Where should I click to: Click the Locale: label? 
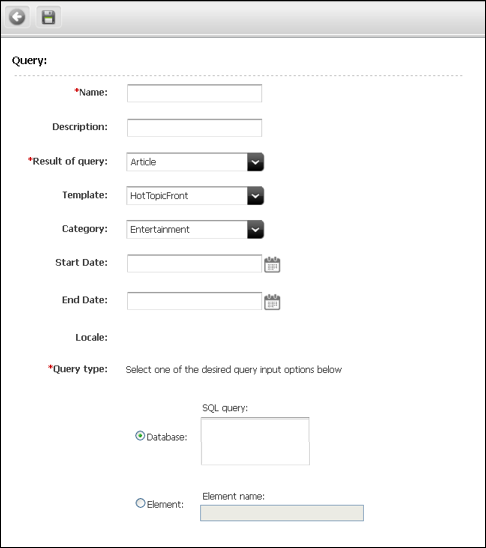(x=92, y=338)
